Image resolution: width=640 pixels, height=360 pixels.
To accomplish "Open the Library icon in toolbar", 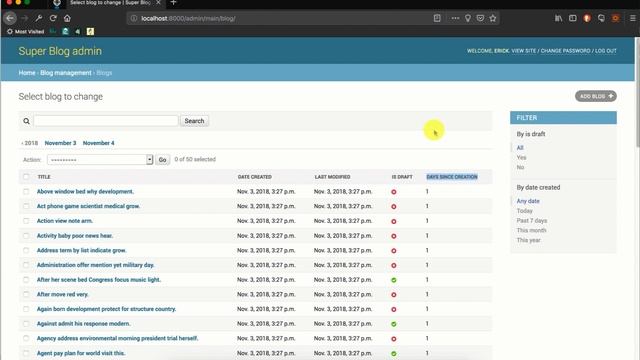I will [x=558, y=18].
